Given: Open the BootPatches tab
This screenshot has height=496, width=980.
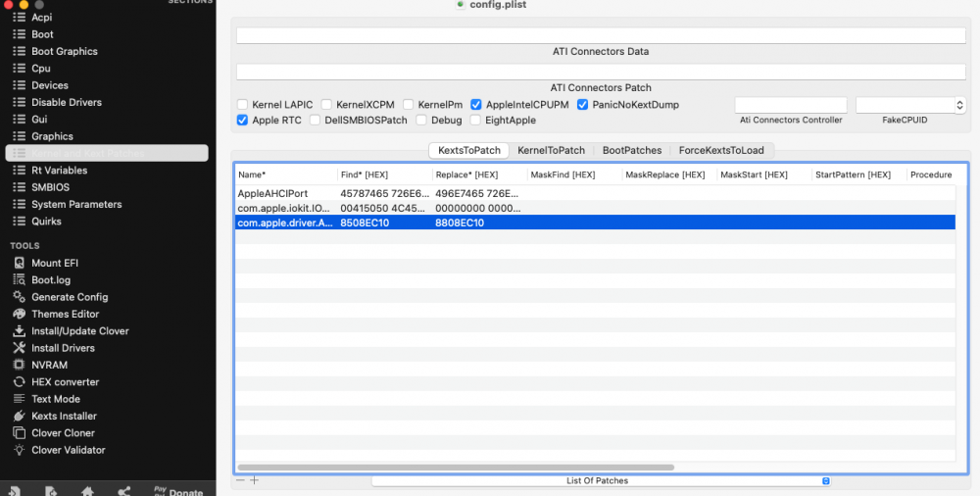Looking at the screenshot, I should (632, 150).
